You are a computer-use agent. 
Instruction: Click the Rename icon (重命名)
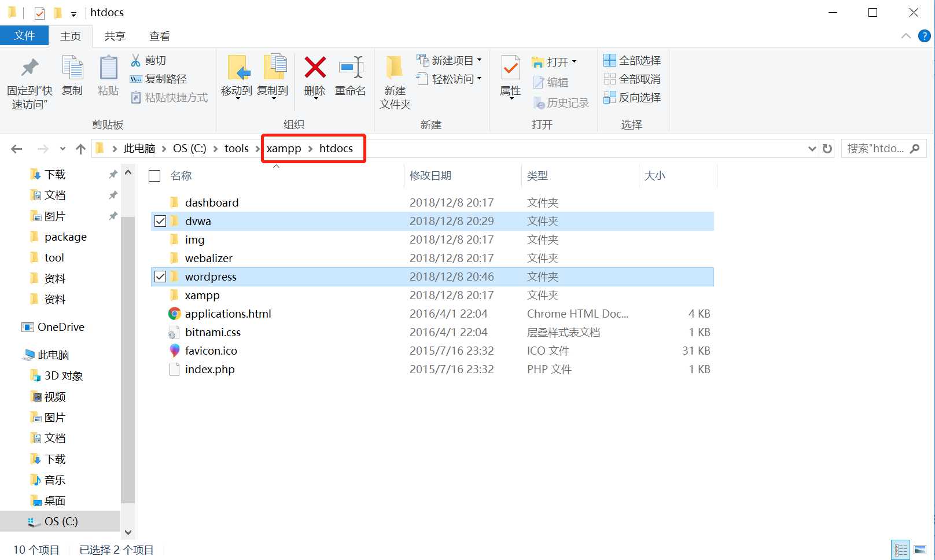coord(351,68)
